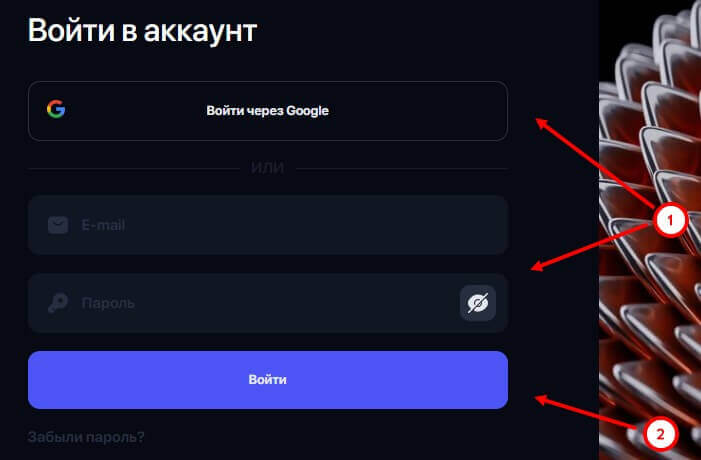Click the "Пароль" placeholder text

pyautogui.click(x=107, y=303)
